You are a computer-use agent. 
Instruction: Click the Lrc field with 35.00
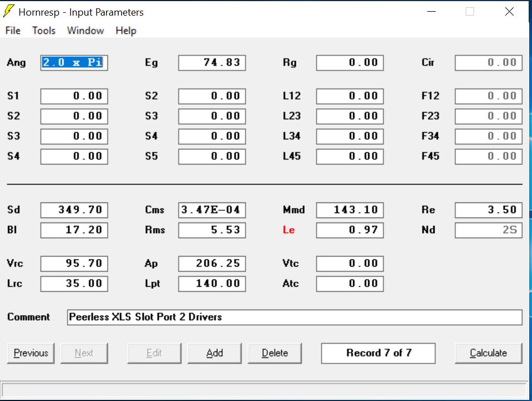pyautogui.click(x=74, y=283)
